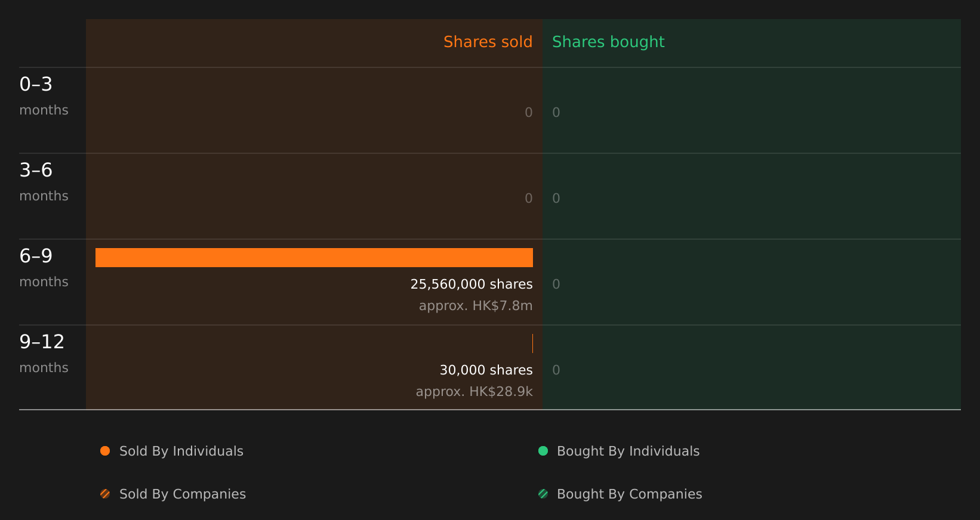The width and height of the screenshot is (980, 520).
Task: Click the green Bought By Individuals legend dot
Action: pos(543,451)
